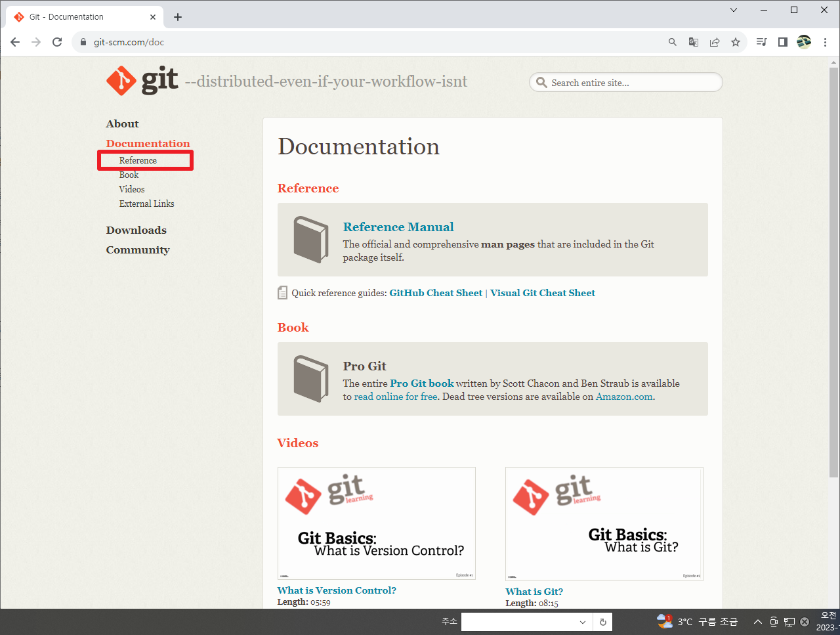Click the Reference Manual book icon
The image size is (840, 635).
(x=310, y=239)
